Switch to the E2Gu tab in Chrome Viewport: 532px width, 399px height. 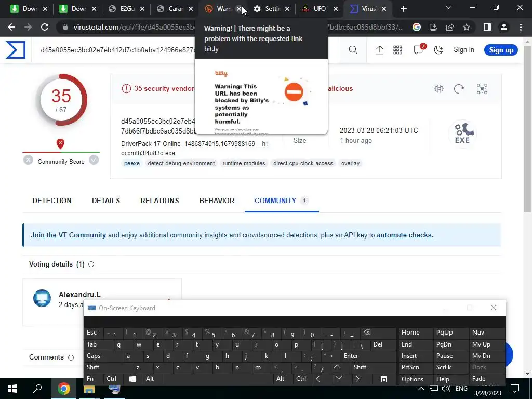click(127, 9)
